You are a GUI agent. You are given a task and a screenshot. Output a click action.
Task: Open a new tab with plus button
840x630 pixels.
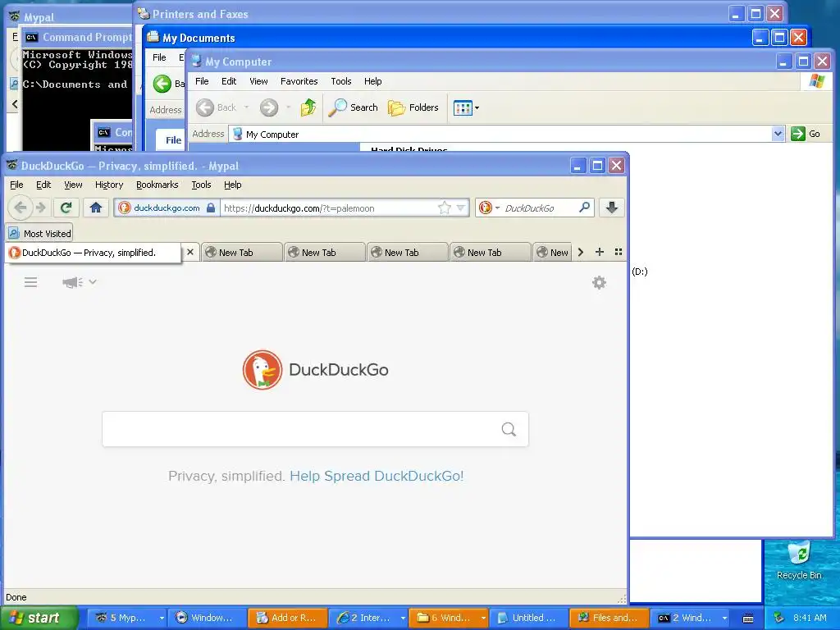600,252
